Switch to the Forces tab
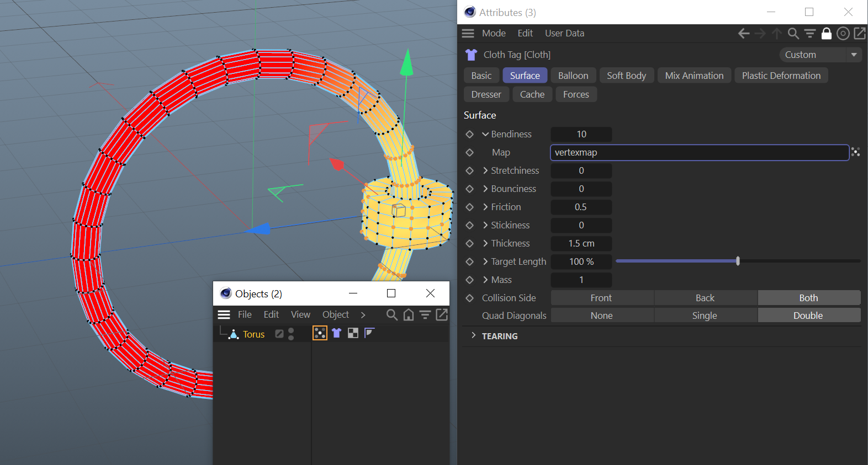The height and width of the screenshot is (465, 868). (x=576, y=94)
